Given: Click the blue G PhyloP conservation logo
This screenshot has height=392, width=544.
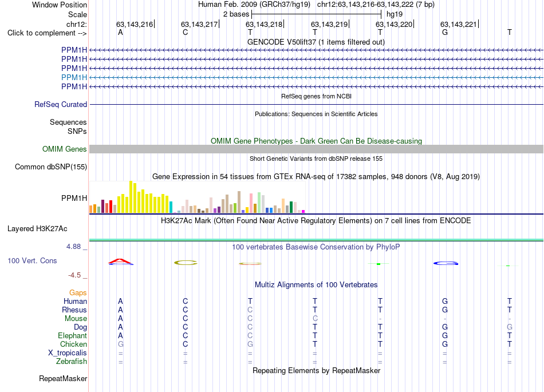Looking at the screenshot, I should 446,263.
